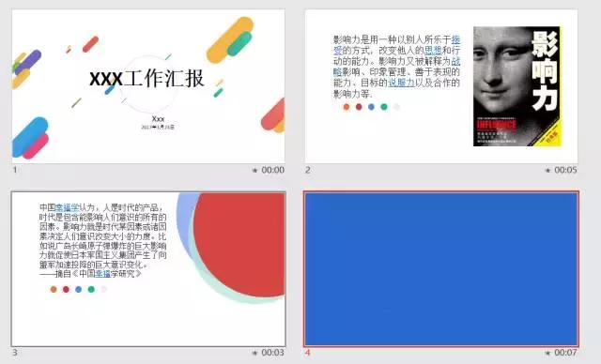Click the transition star icon under slide 4

(547, 353)
